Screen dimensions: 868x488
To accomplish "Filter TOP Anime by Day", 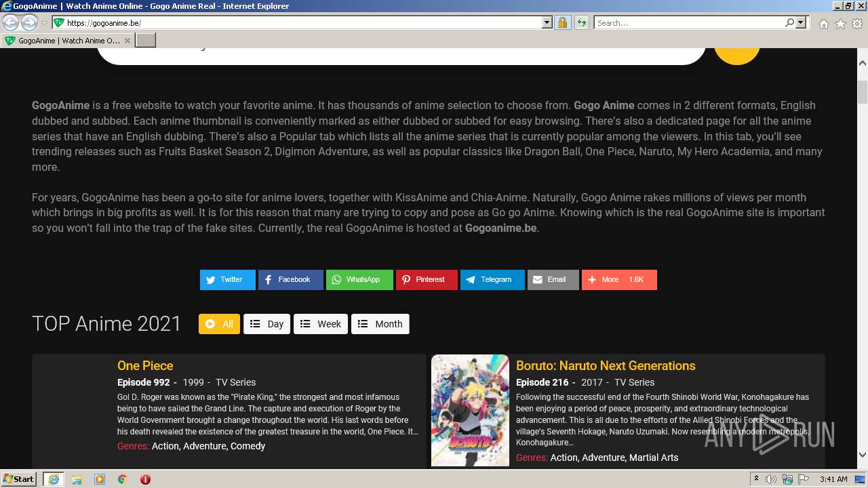I will (x=267, y=324).
